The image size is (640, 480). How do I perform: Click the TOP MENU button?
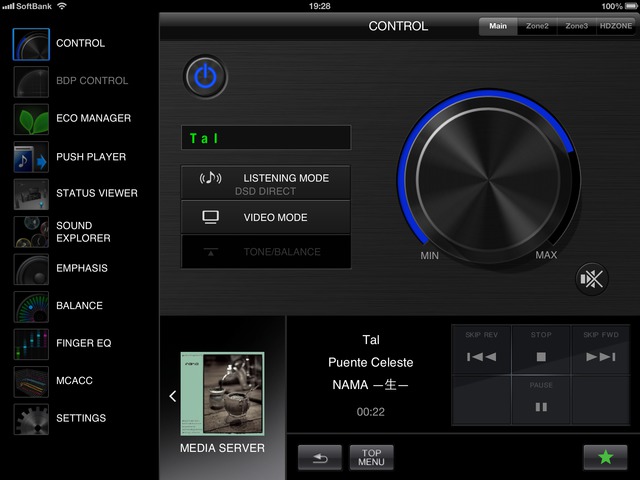(x=371, y=458)
